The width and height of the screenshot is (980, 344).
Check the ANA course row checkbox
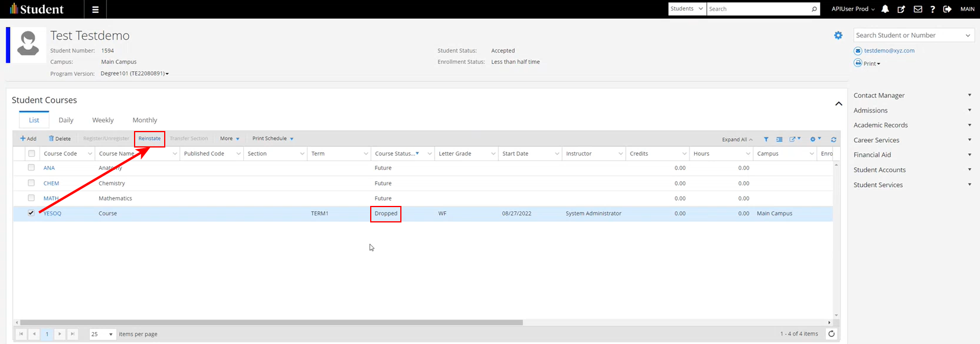tap(31, 168)
